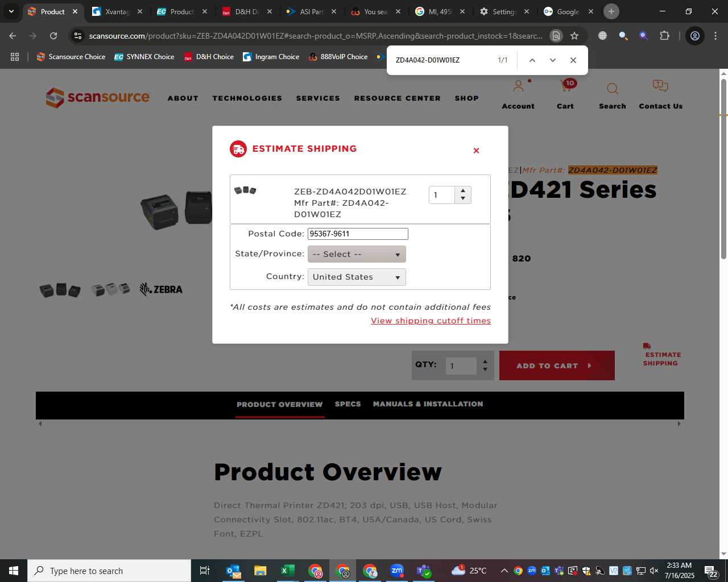Switch to MANUALS & INSTALLATION tab
Screen dimensions: 728x582
(428, 404)
